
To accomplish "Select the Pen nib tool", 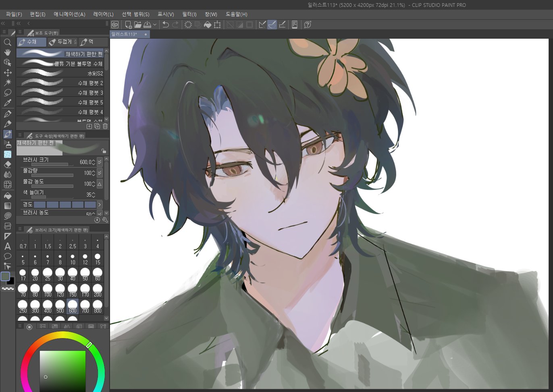I will [7, 114].
